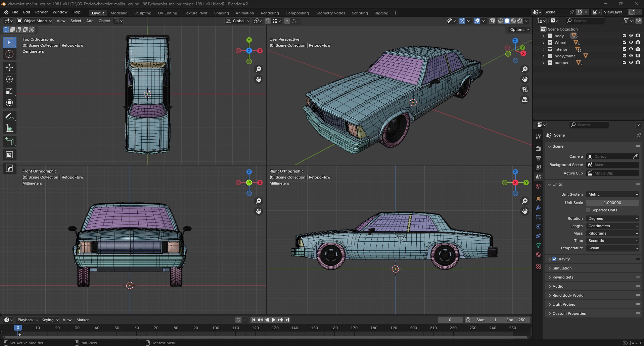The image size is (644, 346).
Task: Activate the Annotate pencil tool
Action: 9,116
